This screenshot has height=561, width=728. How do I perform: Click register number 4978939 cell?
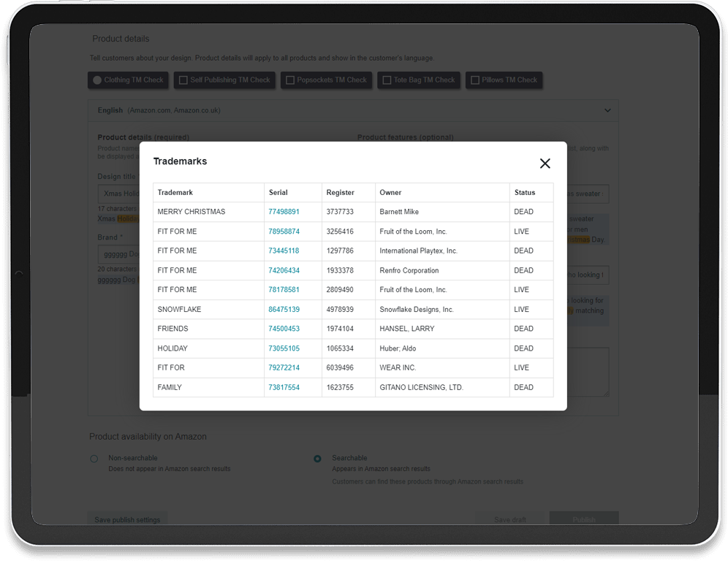(349, 309)
